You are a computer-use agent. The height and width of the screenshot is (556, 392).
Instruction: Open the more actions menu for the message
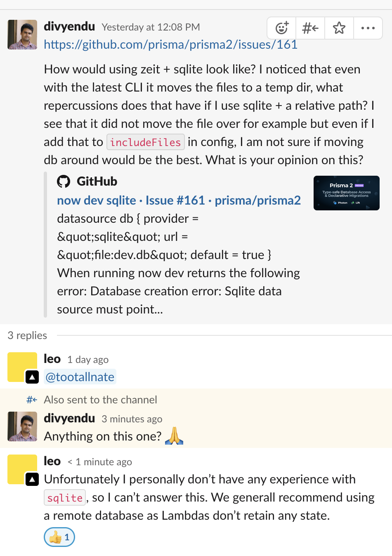click(x=368, y=28)
